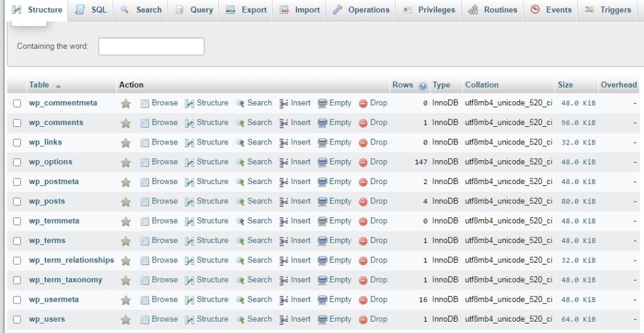Empty the wp_postmeta table
The height and width of the screenshot is (333, 644).
tap(335, 182)
